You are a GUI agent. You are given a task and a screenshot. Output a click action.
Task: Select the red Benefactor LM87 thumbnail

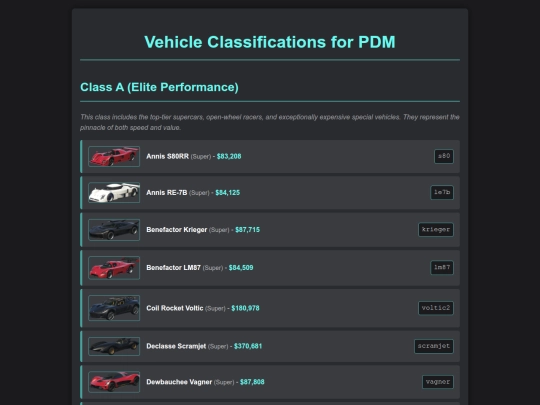[114, 268]
